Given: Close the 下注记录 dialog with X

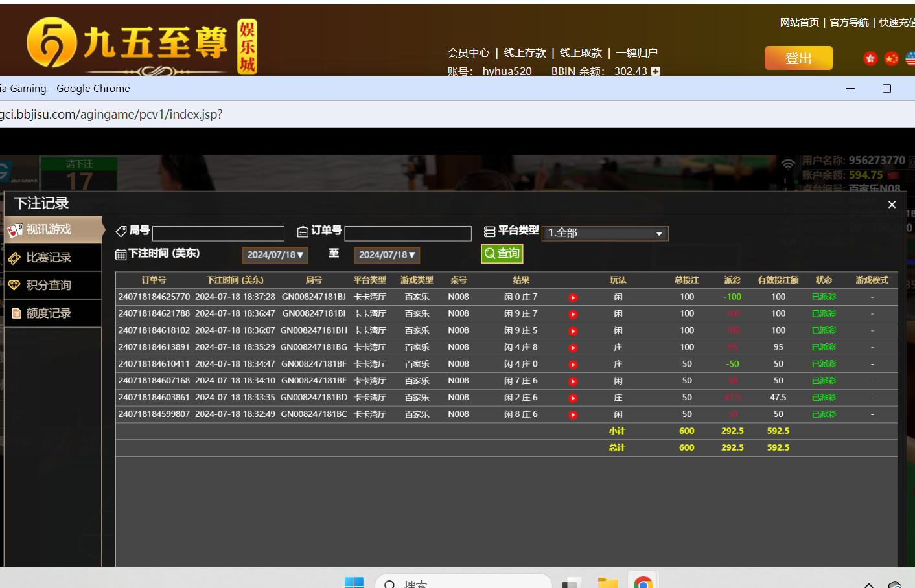Looking at the screenshot, I should 892,205.
